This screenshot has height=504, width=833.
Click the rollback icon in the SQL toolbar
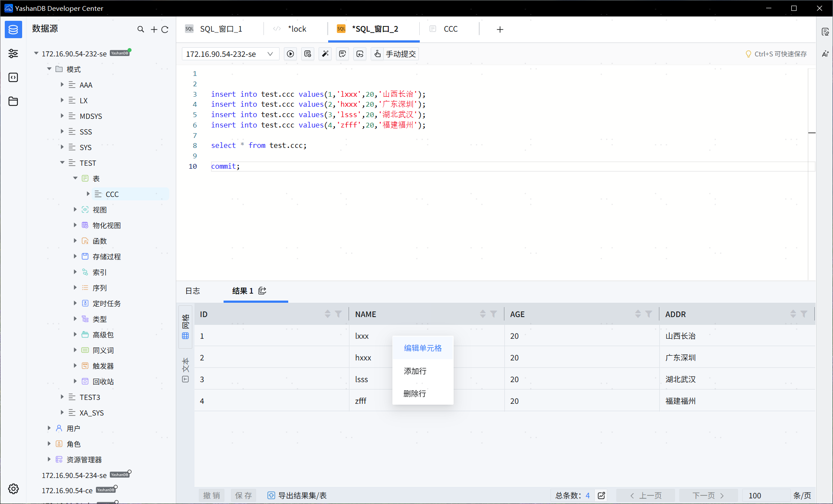[360, 54]
